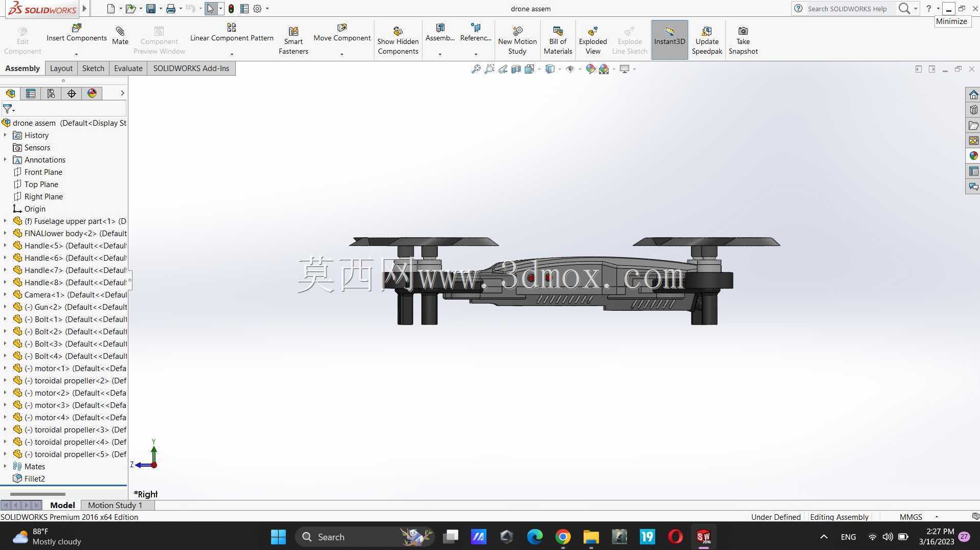Select the Mate tool

[120, 36]
